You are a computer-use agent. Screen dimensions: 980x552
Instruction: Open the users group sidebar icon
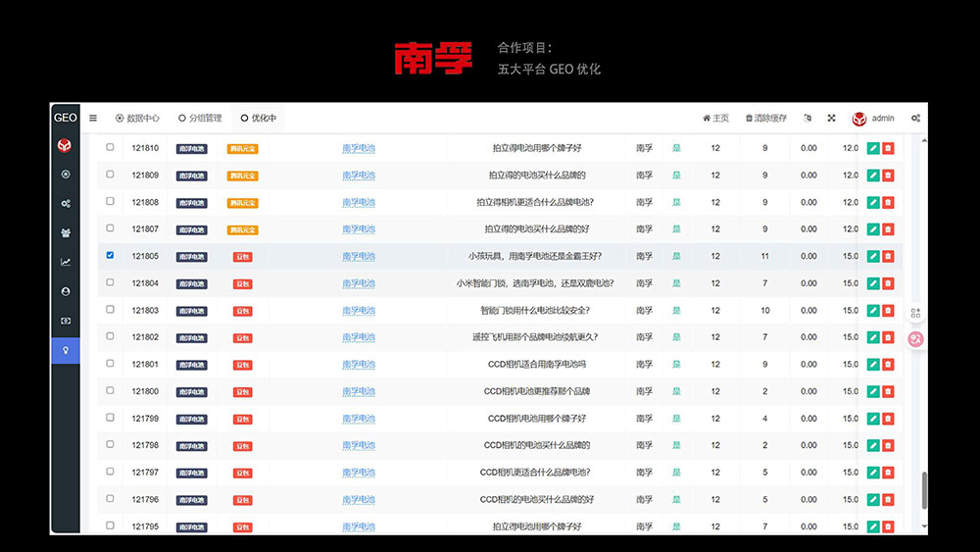coord(66,233)
